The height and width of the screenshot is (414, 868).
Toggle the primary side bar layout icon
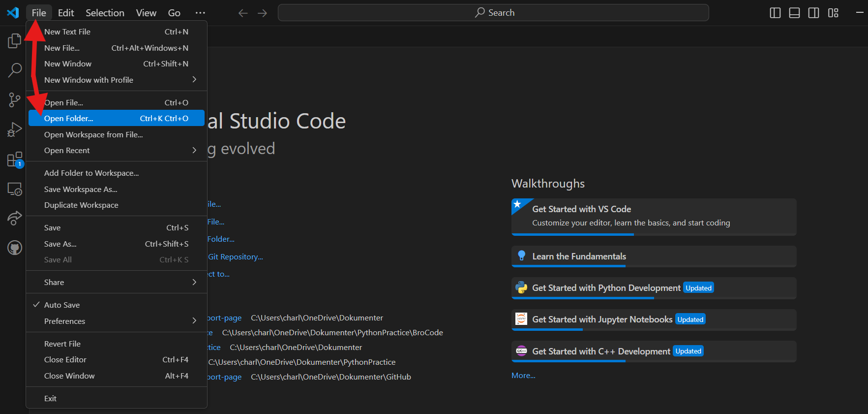tap(775, 13)
